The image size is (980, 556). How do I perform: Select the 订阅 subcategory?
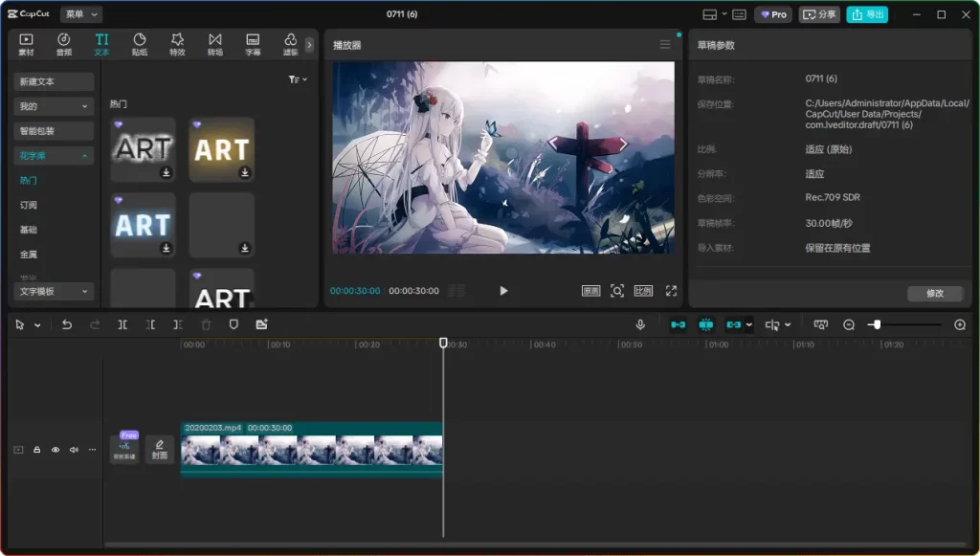coord(28,205)
